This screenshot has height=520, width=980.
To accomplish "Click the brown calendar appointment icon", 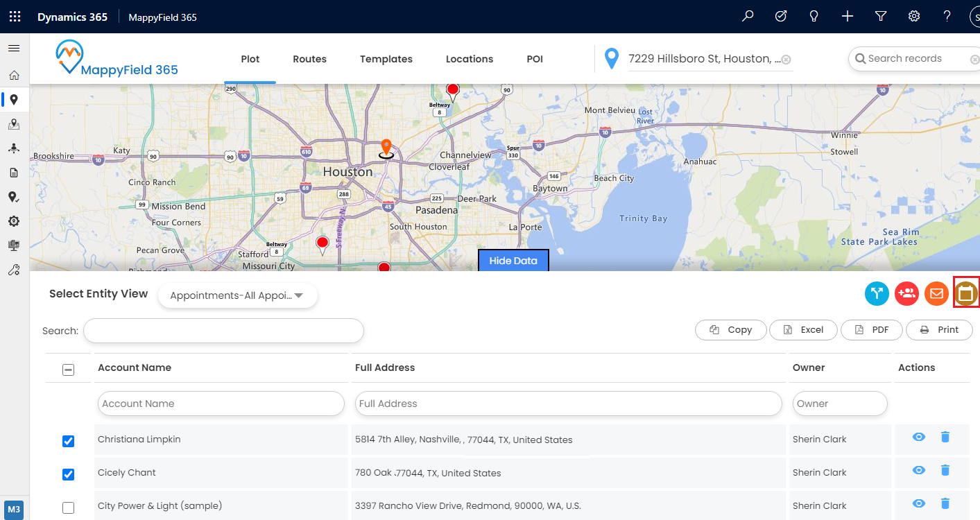I will coord(965,293).
